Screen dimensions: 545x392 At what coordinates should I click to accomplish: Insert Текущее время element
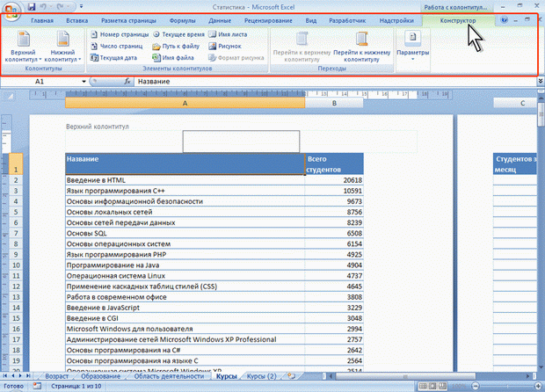point(178,33)
